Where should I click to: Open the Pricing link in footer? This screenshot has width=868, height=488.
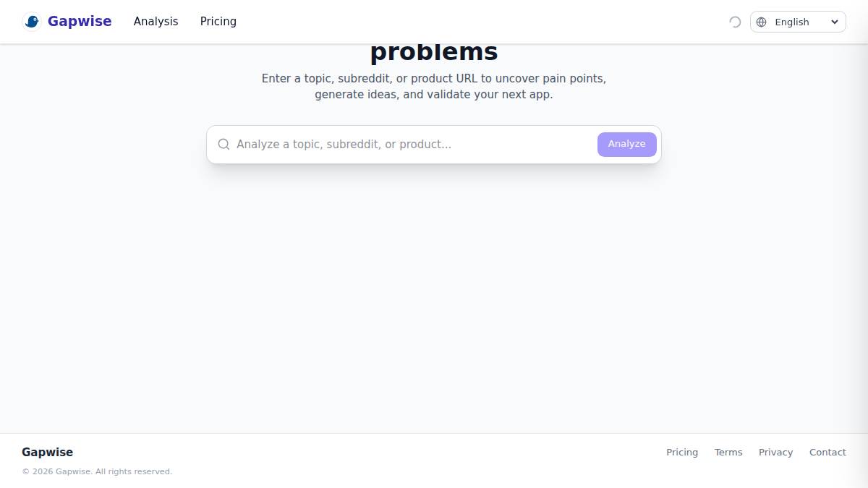(682, 453)
